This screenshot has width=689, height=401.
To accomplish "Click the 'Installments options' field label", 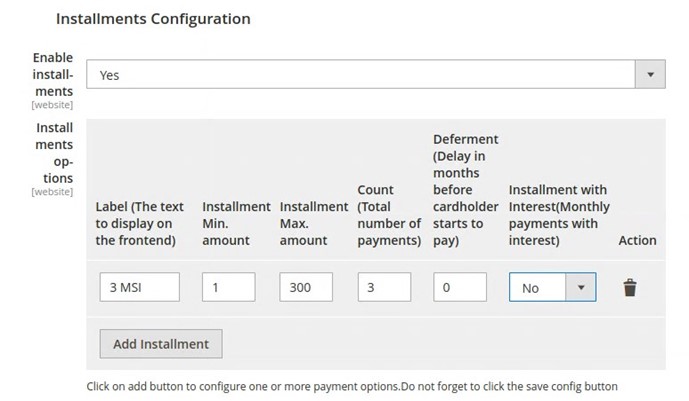I will (54, 153).
